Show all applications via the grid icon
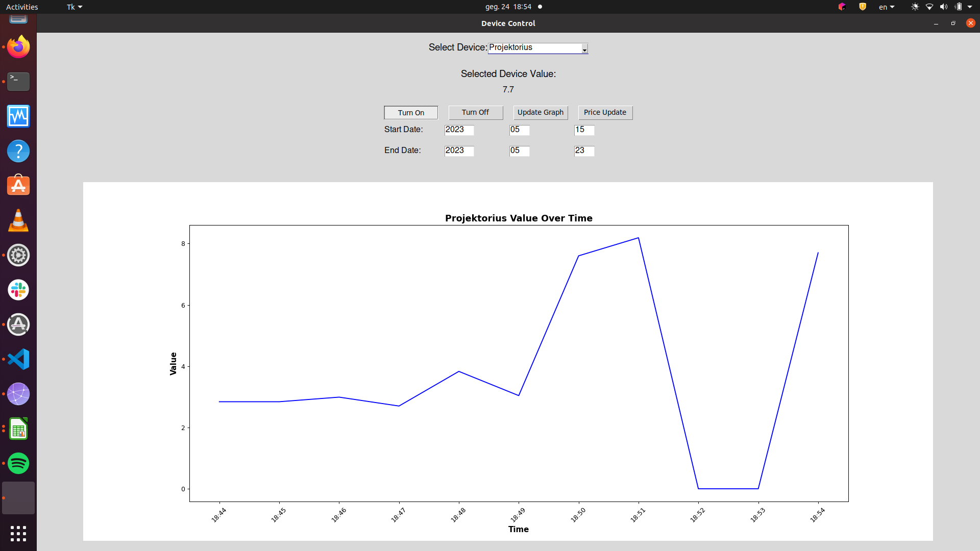 click(18, 534)
